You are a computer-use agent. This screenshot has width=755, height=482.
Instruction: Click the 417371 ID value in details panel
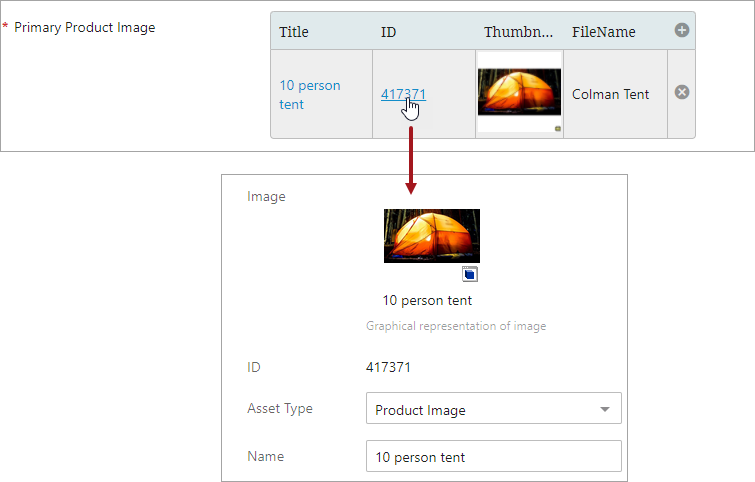(388, 367)
